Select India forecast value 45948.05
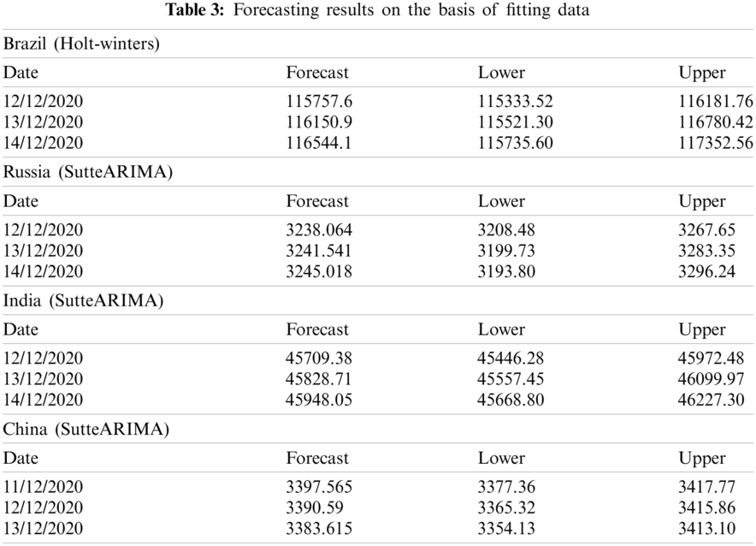This screenshot has width=756, height=546. 319,400
